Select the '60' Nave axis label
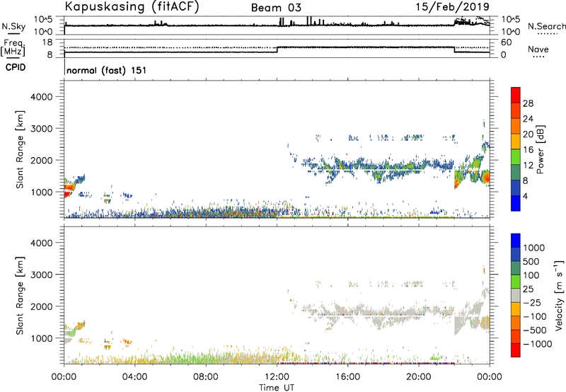Image resolution: width=566 pixels, height=392 pixels. point(506,42)
